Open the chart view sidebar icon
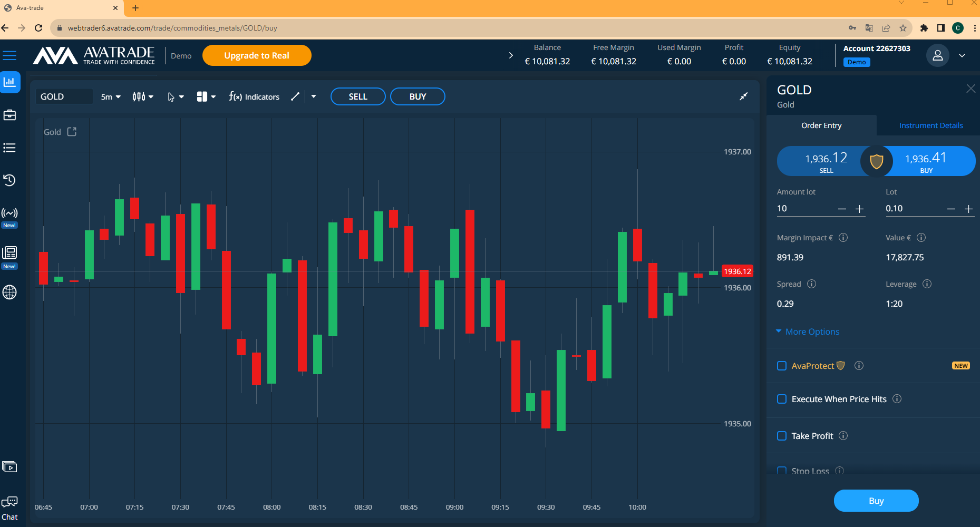The image size is (980, 527). pos(9,82)
